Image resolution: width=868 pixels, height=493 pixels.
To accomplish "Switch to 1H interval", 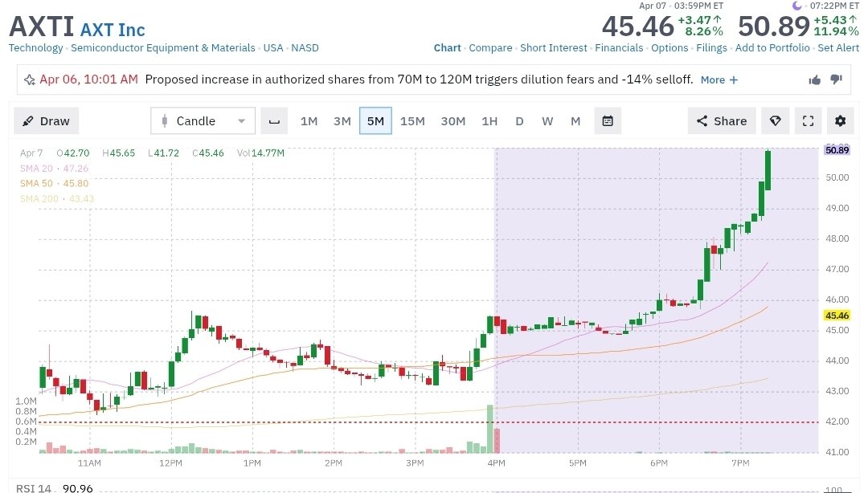I will [x=489, y=121].
